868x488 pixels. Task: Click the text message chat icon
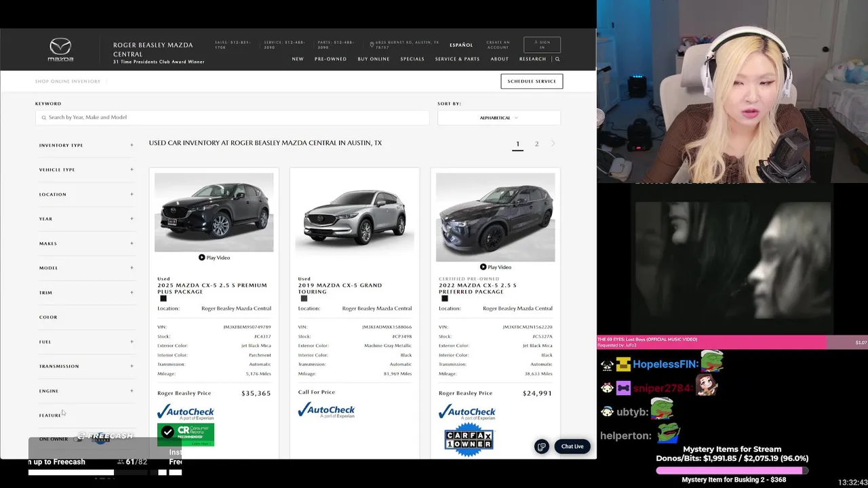[541, 447]
